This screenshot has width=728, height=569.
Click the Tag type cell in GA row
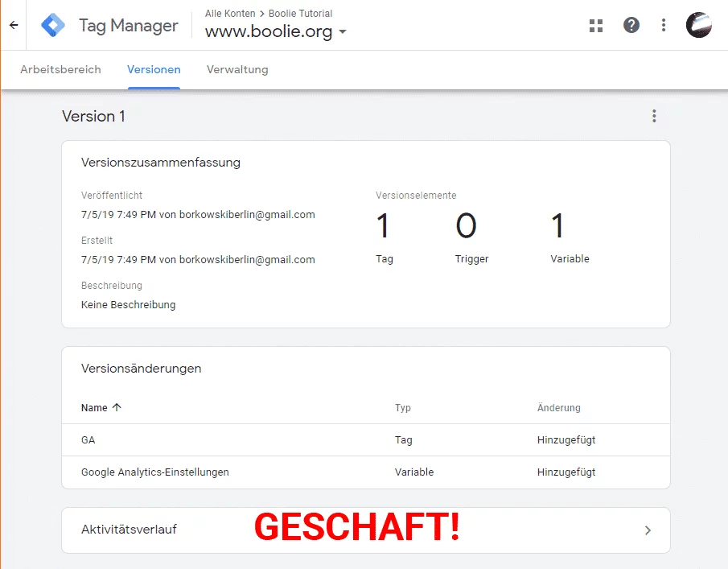[404, 440]
